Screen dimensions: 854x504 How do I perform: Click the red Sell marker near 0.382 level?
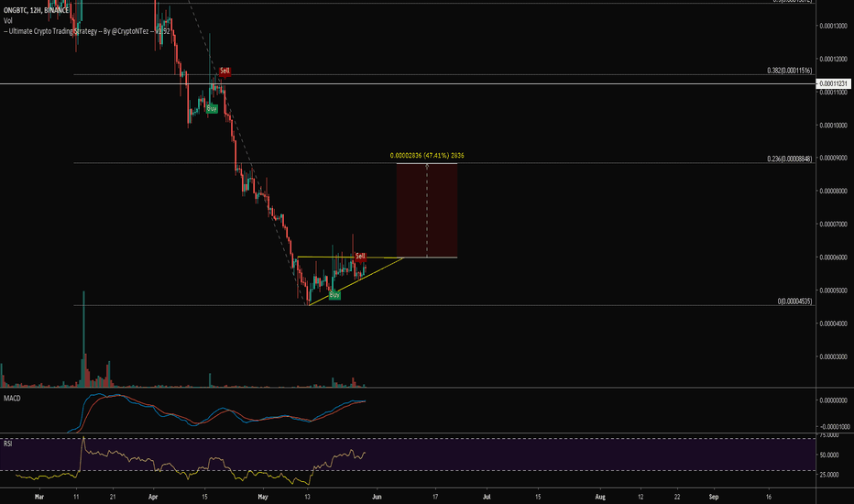224,71
